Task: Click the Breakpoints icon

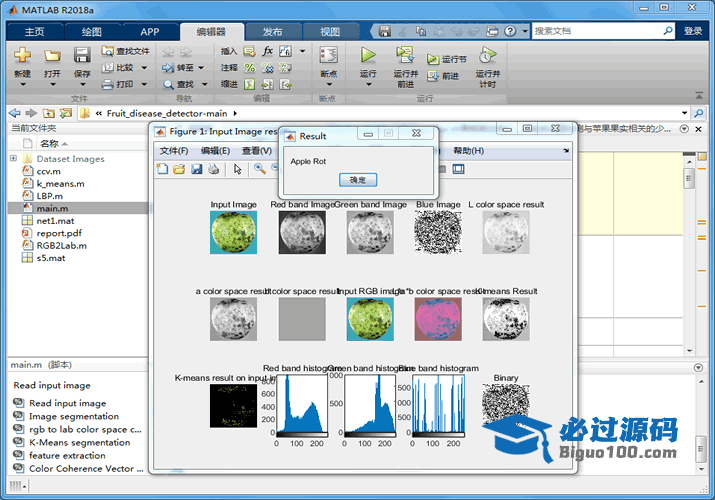Action: click(x=328, y=55)
